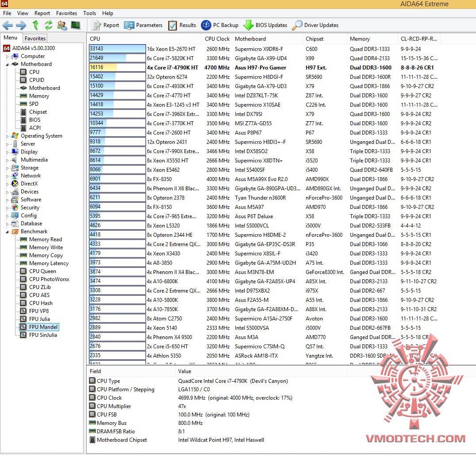Click the 16116 highlighted score bar
Screen dimensions: 476x455
[x=117, y=67]
